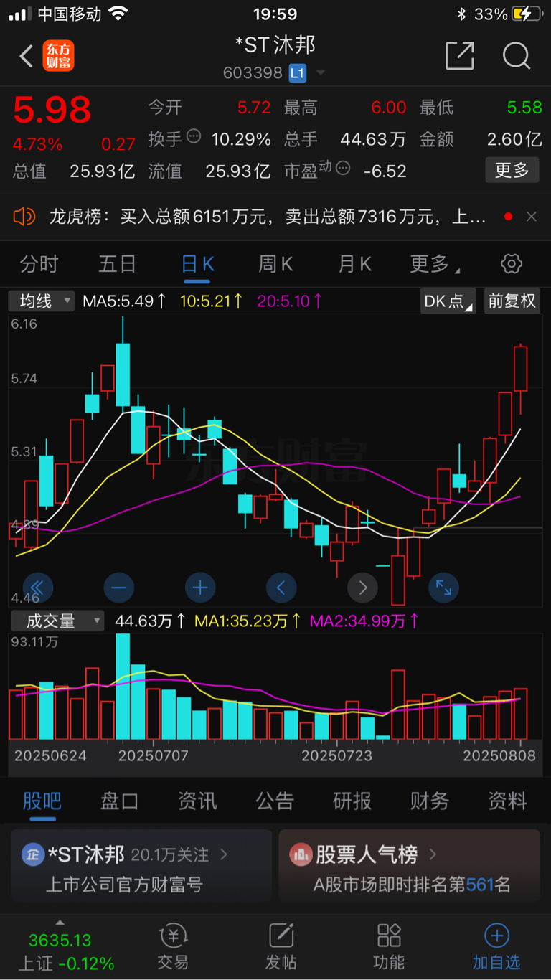Move chart right with right-arrow icon
Image resolution: width=551 pixels, height=980 pixels.
(362, 588)
